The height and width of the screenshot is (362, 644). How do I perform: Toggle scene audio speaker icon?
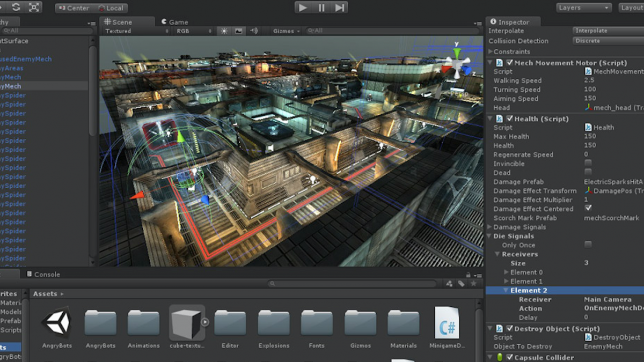click(x=253, y=31)
